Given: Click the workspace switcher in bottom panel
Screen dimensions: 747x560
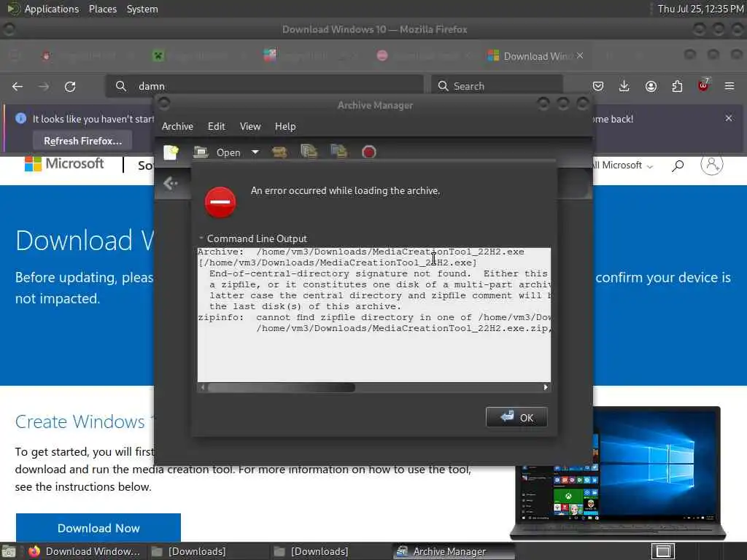Looking at the screenshot, I should 663,551.
